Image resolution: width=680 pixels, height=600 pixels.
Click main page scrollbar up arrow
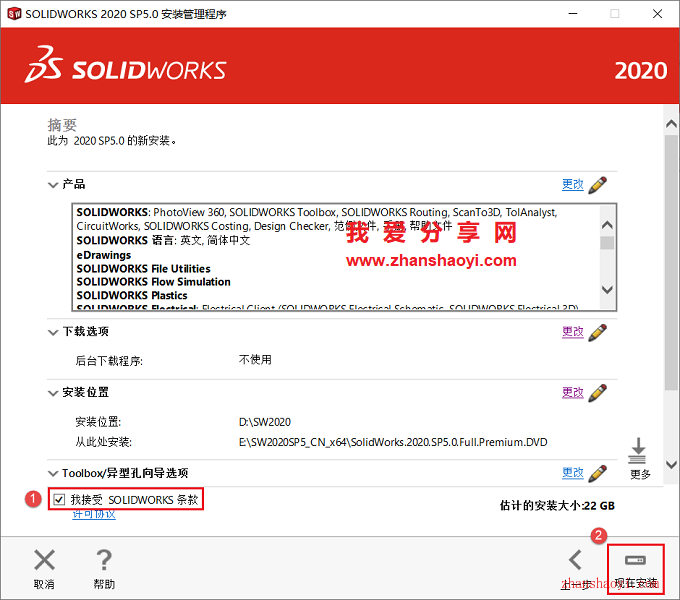pyautogui.click(x=671, y=124)
